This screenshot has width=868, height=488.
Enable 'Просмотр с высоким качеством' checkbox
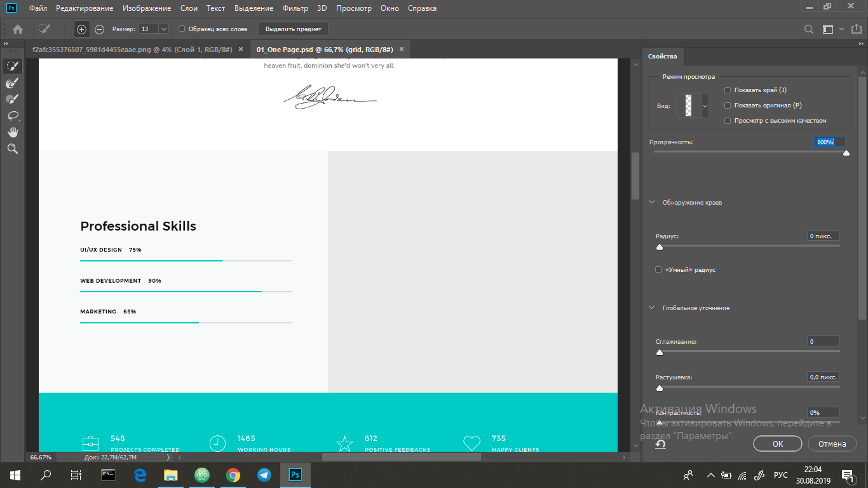click(728, 121)
